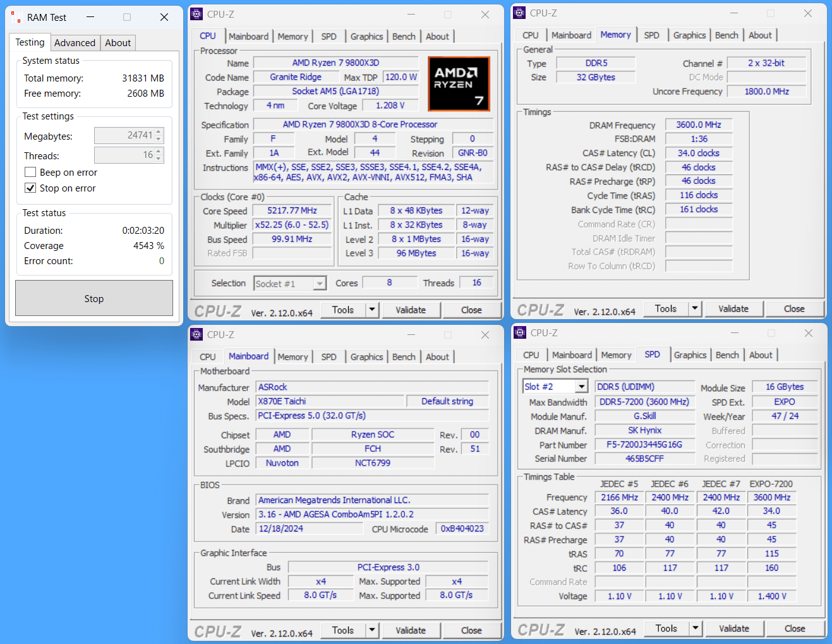Click the CPU Microcode value 0xB404023
The height and width of the screenshot is (644, 832).
pos(462,529)
